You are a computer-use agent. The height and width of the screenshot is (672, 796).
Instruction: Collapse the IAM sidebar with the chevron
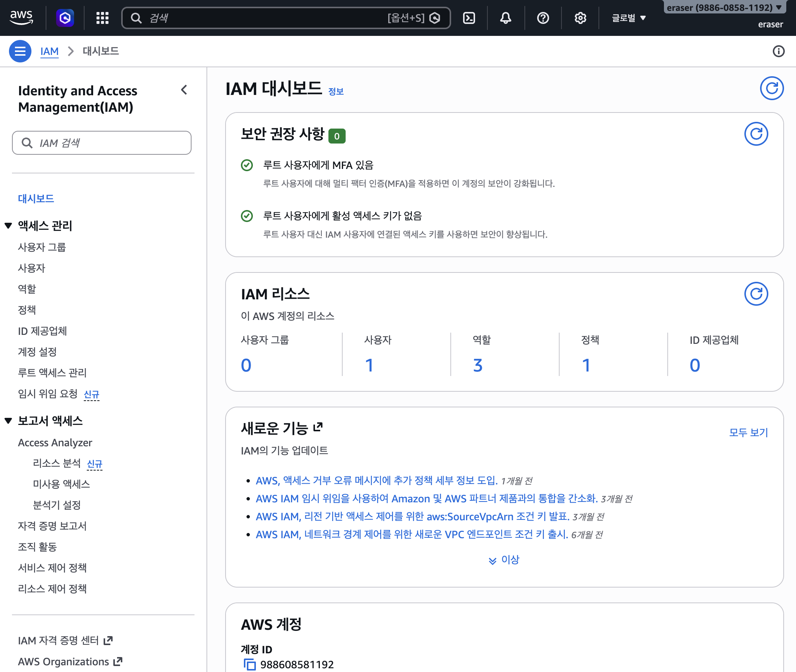[x=184, y=90]
